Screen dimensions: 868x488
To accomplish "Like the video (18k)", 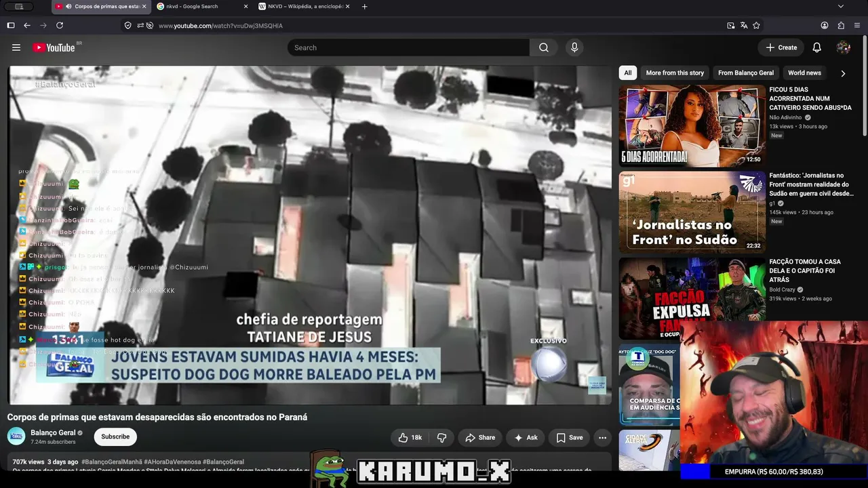I will point(411,438).
